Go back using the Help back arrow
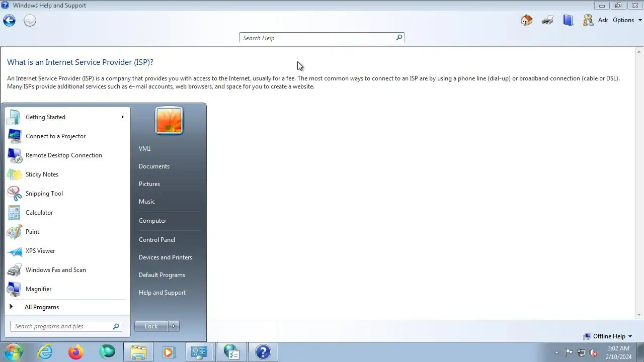 click(9, 21)
